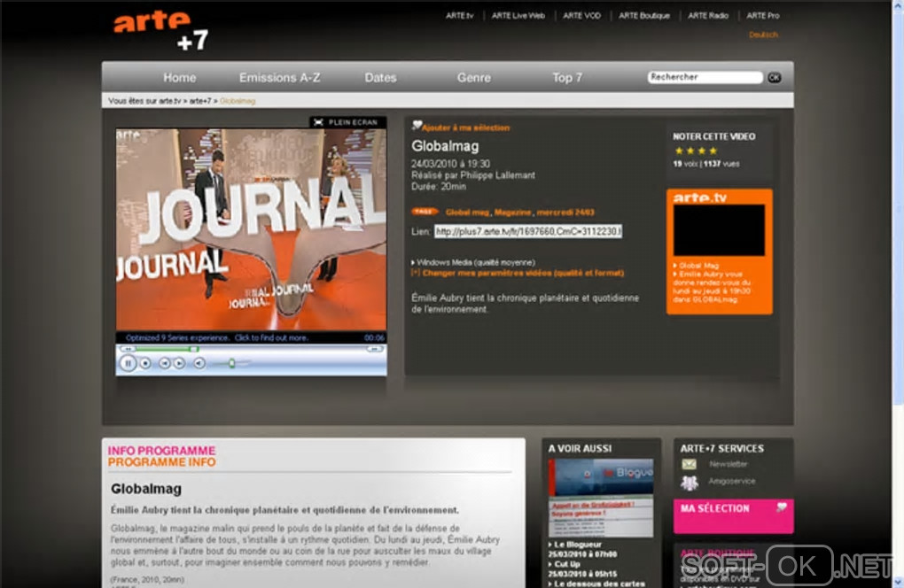The image size is (904, 588).
Task: Rate video with the first star
Action: point(679,151)
